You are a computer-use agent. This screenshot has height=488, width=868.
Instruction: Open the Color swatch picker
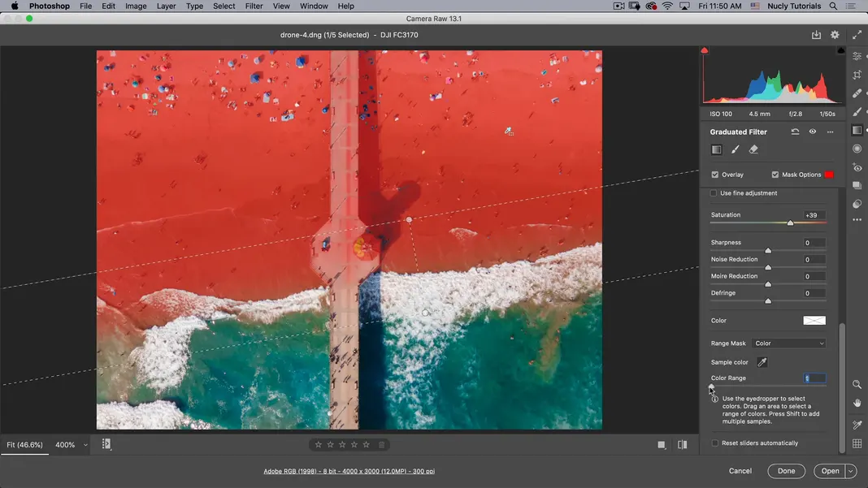tap(814, 321)
